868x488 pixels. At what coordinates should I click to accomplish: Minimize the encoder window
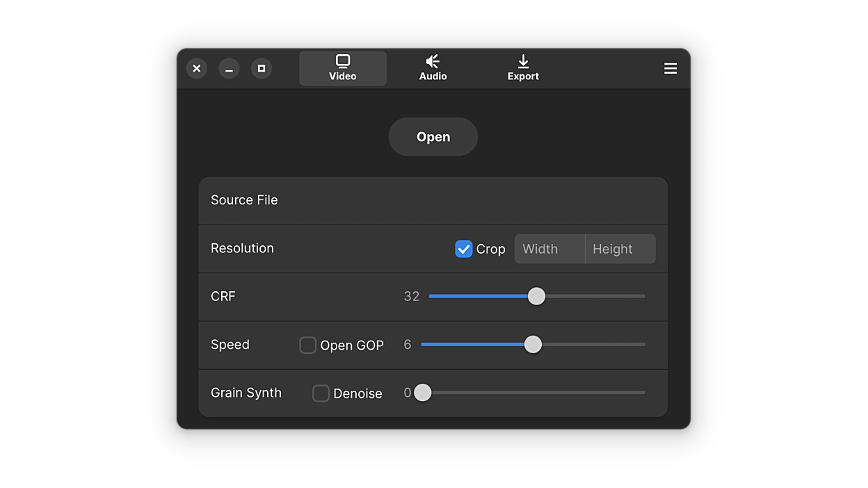[229, 68]
